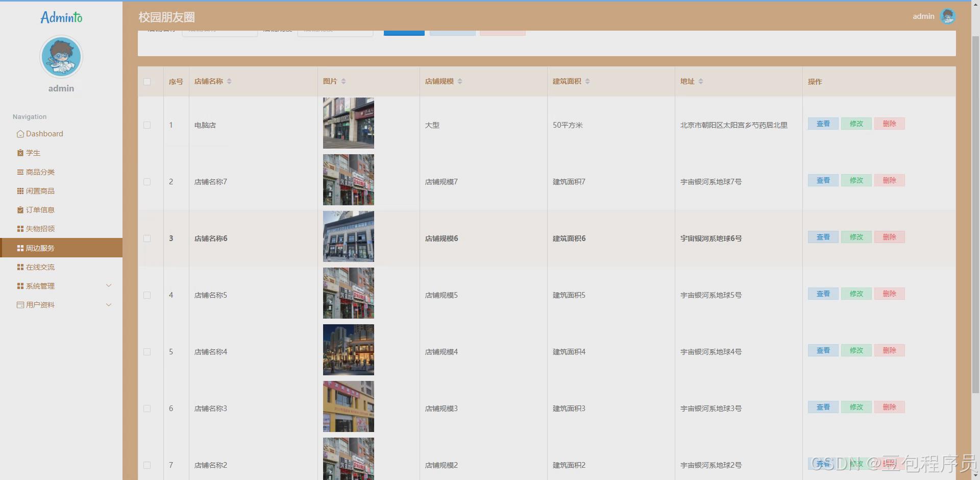Viewport: 980px width, 480px height.
Task: Click the admin username in header
Action: click(923, 16)
